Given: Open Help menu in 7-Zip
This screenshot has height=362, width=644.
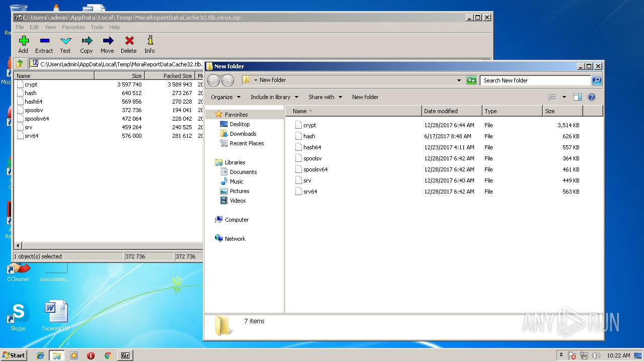Looking at the screenshot, I should point(115,27).
